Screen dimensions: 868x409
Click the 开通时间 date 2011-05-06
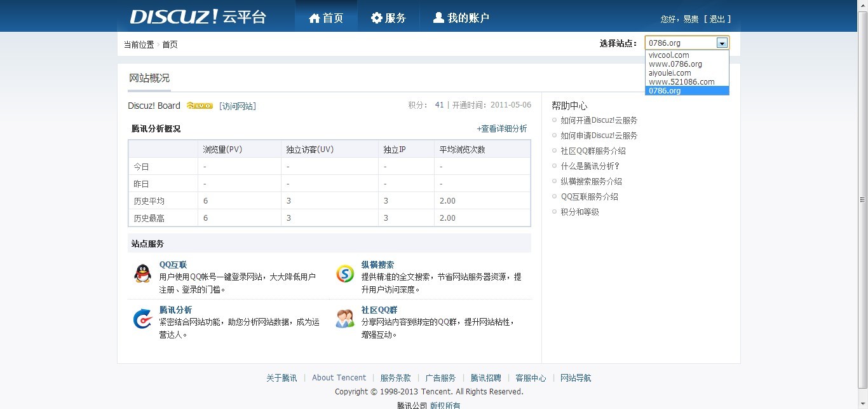(x=510, y=105)
